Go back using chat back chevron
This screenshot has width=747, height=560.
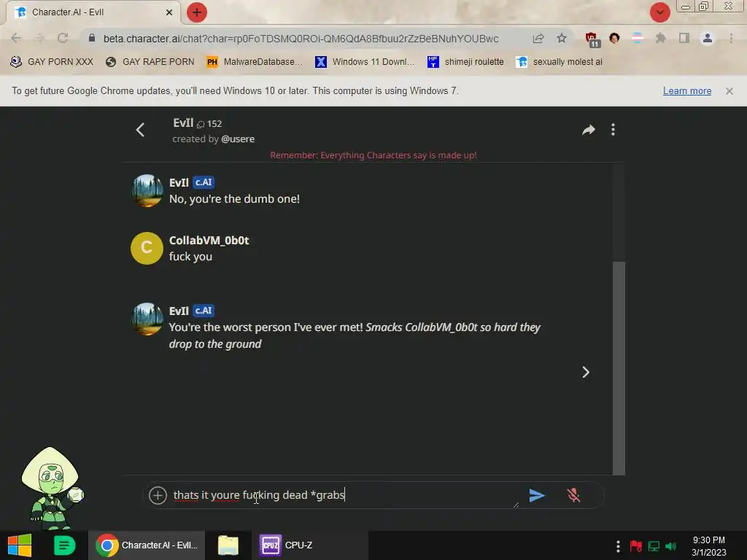point(140,130)
